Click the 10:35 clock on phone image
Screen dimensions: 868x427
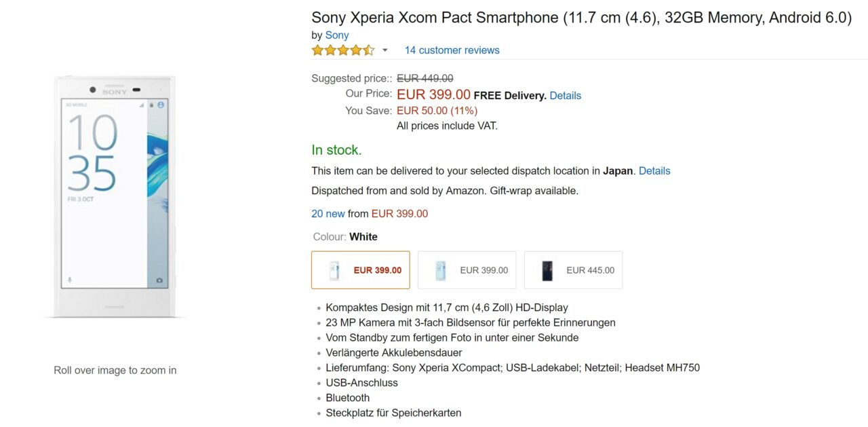click(x=92, y=152)
